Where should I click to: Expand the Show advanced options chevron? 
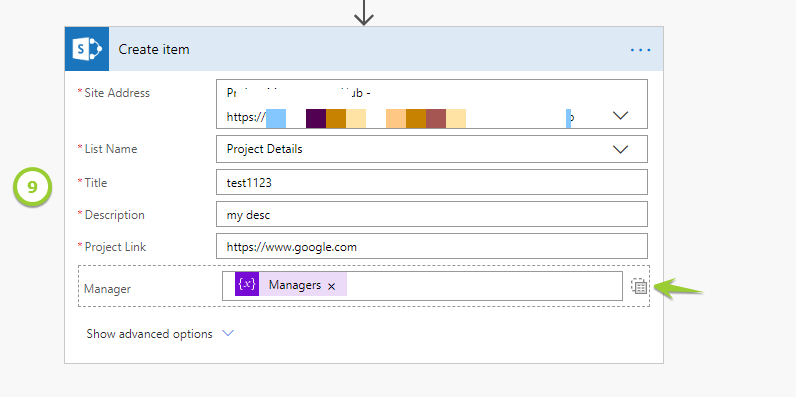pos(228,334)
